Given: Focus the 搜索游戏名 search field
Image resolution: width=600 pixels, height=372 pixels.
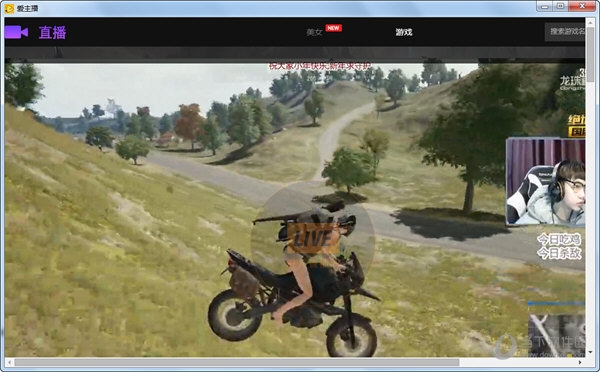Looking at the screenshot, I should [565, 32].
